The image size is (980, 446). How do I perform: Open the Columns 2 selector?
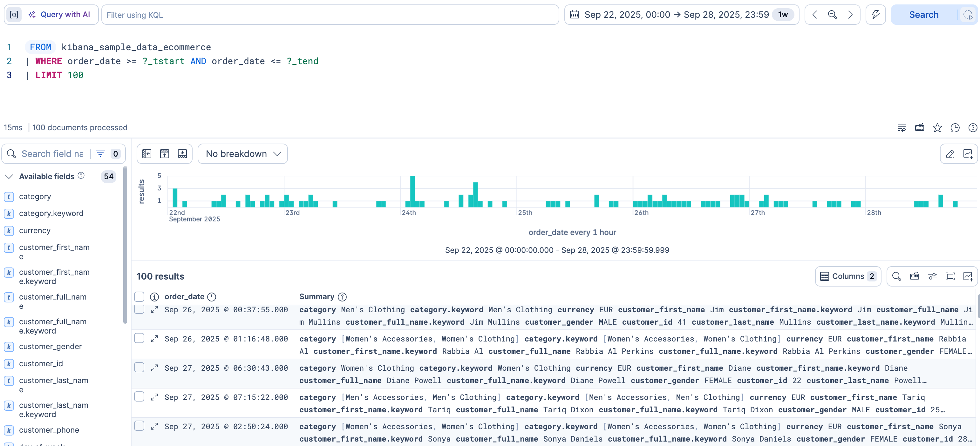[848, 276]
